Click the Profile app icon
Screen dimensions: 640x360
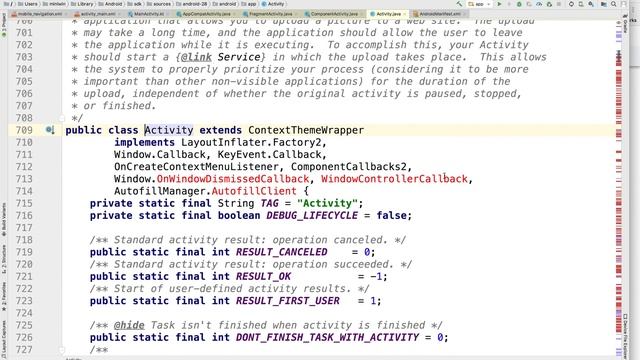point(539,4)
